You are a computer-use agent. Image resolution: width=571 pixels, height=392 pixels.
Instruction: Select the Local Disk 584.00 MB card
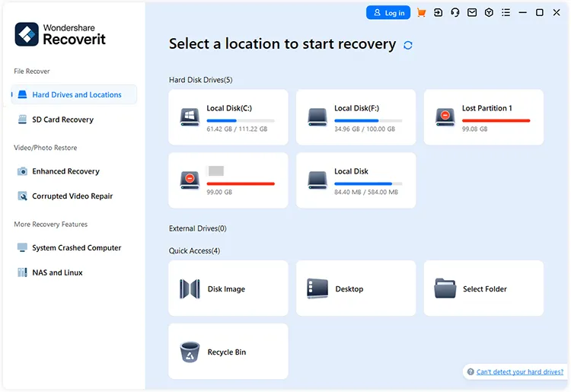(x=356, y=180)
